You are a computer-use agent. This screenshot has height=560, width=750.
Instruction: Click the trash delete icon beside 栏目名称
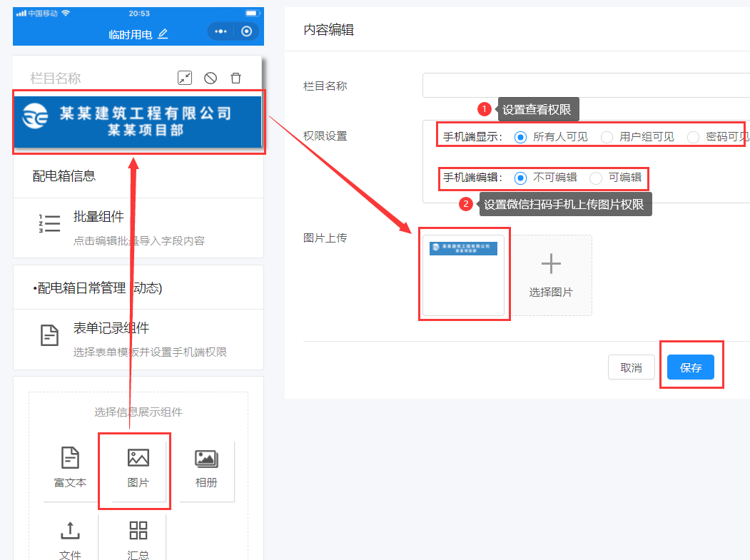coord(236,78)
